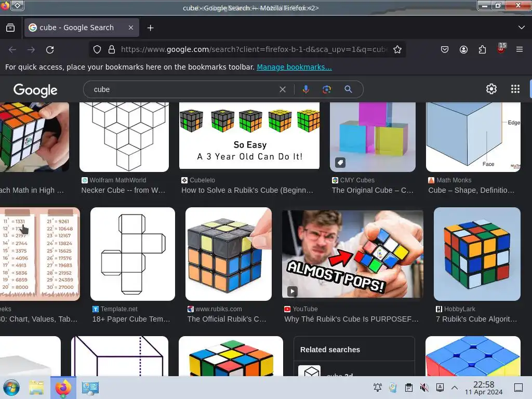Open Math Monks cube diagram image
532x399 pixels.
tap(473, 137)
